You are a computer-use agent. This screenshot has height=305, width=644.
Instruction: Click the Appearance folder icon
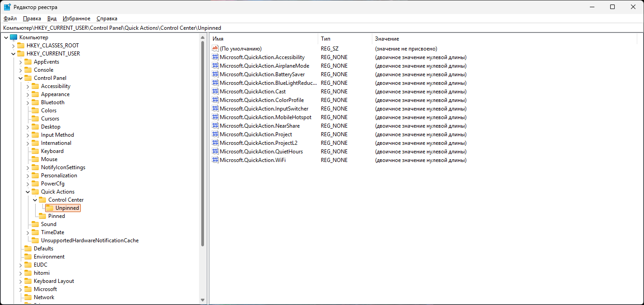tap(35, 94)
